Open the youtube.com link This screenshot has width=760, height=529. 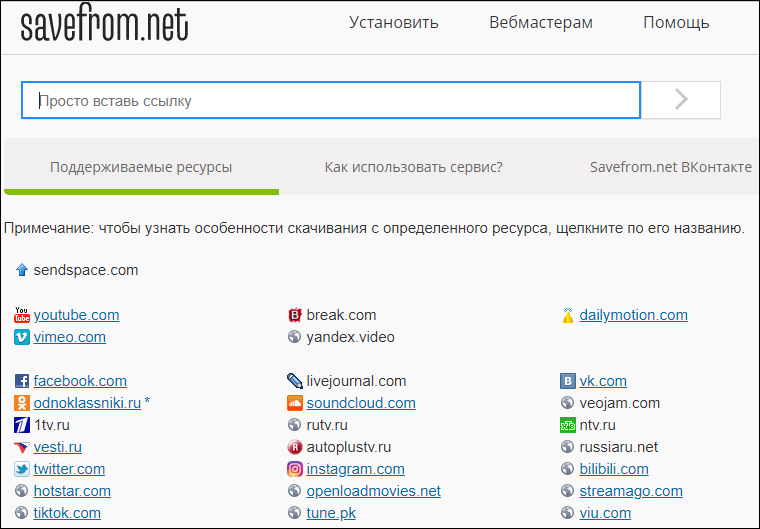coord(76,315)
